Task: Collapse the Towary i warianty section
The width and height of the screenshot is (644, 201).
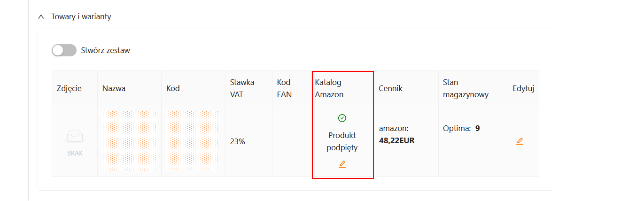Action: click(40, 17)
